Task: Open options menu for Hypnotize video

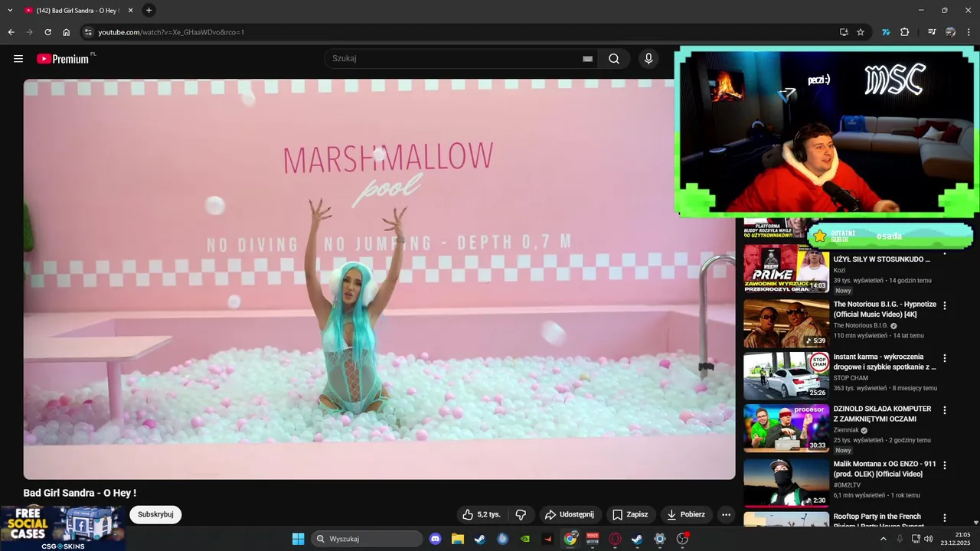Action: (x=944, y=305)
